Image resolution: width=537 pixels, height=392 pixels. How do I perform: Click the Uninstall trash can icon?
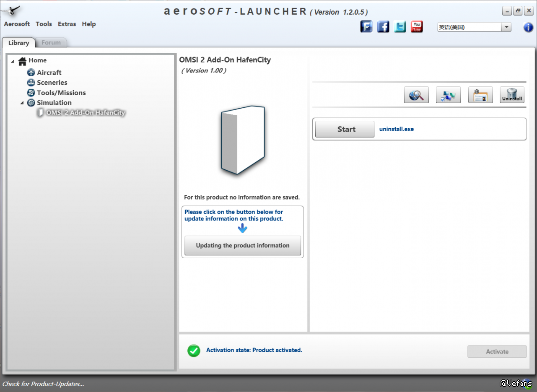pyautogui.click(x=512, y=95)
